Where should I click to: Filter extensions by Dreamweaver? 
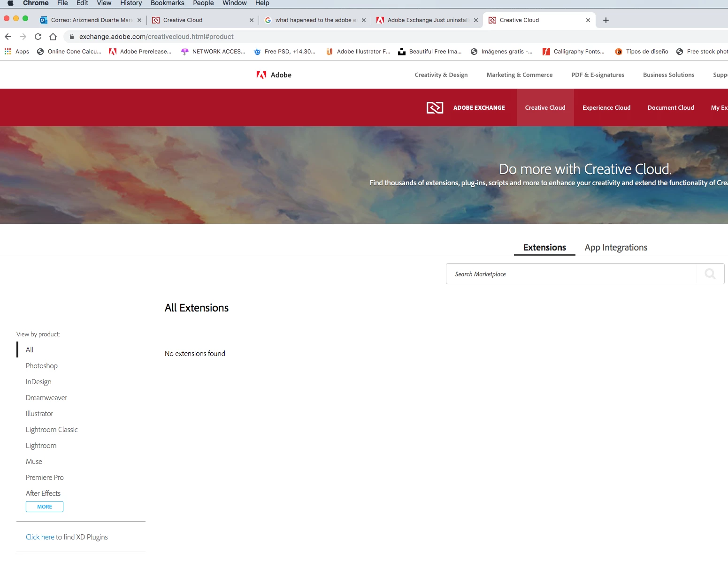coord(46,398)
